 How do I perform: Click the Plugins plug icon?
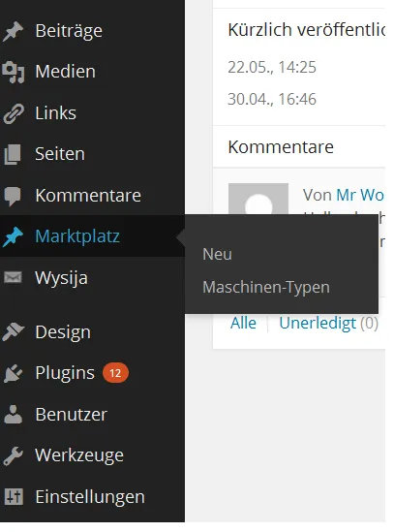13,373
